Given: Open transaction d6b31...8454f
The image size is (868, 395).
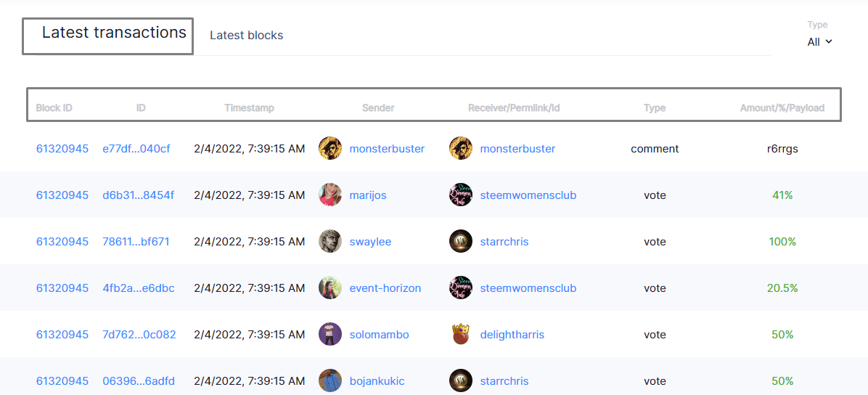Looking at the screenshot, I should click(139, 195).
